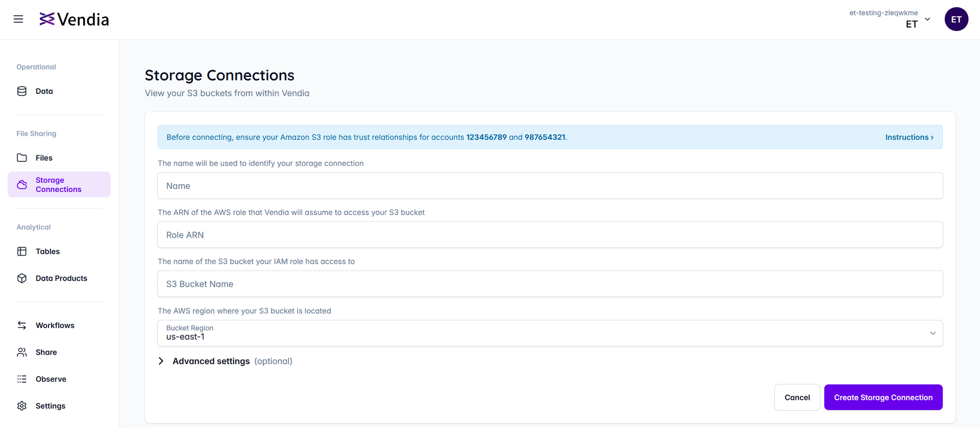
Task: Click the Tables grid icon
Action: (22, 251)
